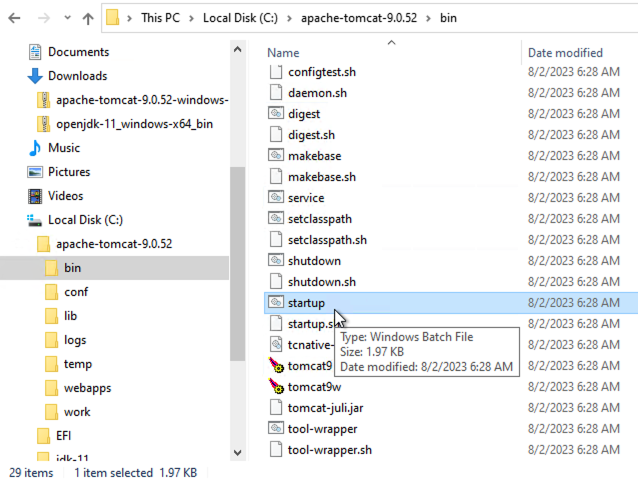The height and width of the screenshot is (490, 638).
Task: Click the tool-wrapper batch file icon
Action: (x=276, y=429)
